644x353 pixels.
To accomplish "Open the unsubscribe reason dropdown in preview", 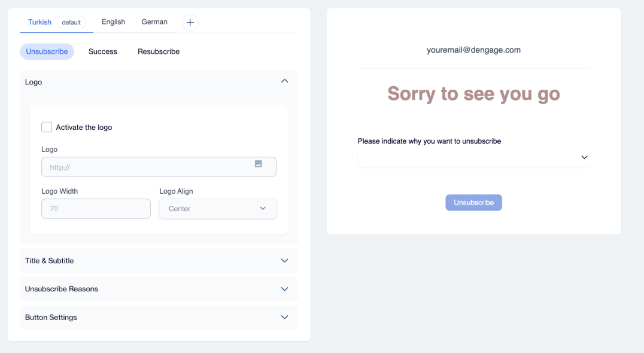I will coord(473,157).
